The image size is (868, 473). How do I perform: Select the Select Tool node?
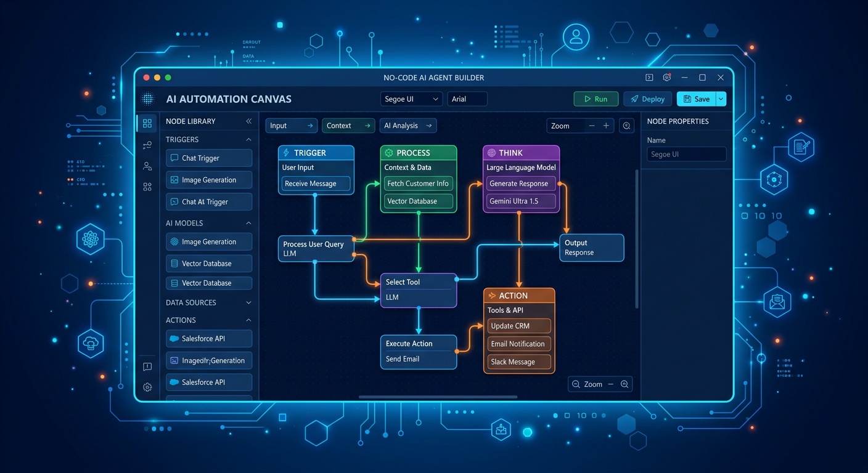coord(419,290)
